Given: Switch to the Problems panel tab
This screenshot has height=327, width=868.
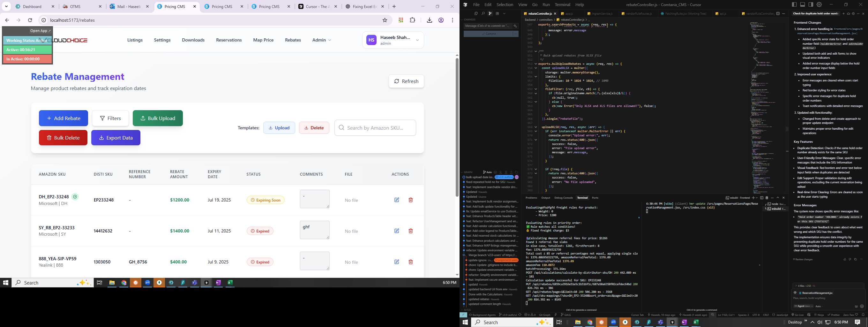Looking at the screenshot, I should [531, 198].
